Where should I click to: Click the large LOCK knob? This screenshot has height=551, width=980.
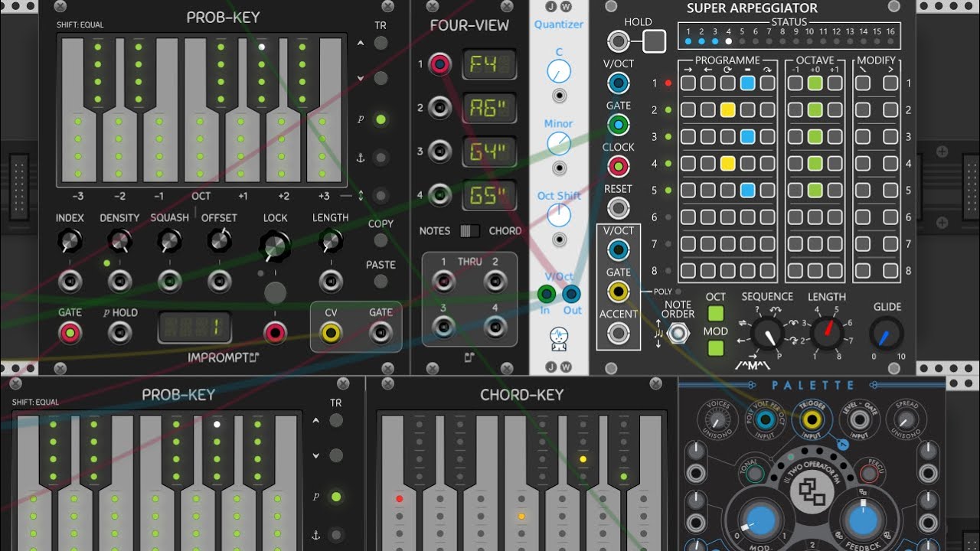coord(275,246)
